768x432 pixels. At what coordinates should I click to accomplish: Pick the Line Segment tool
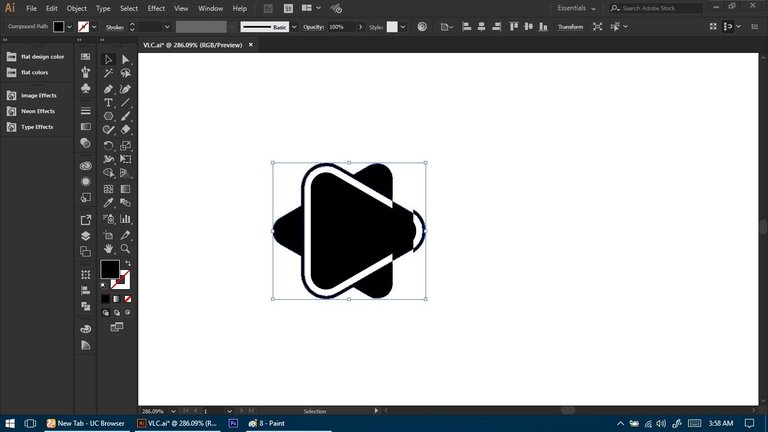(125, 103)
